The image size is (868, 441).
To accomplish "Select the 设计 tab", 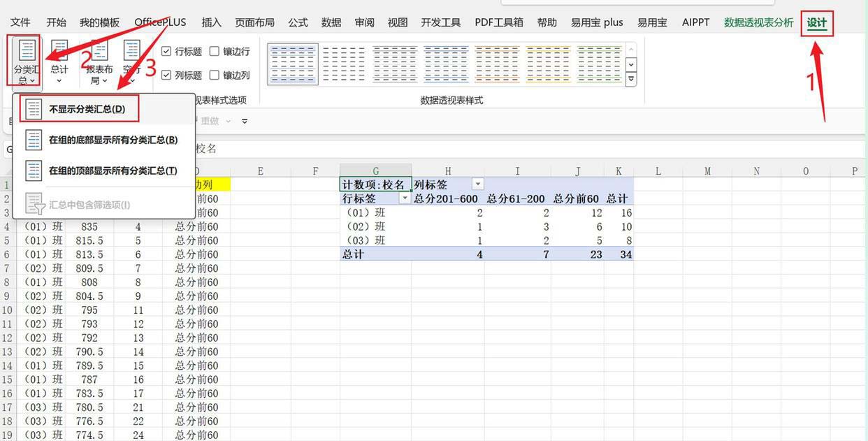I will pos(817,22).
